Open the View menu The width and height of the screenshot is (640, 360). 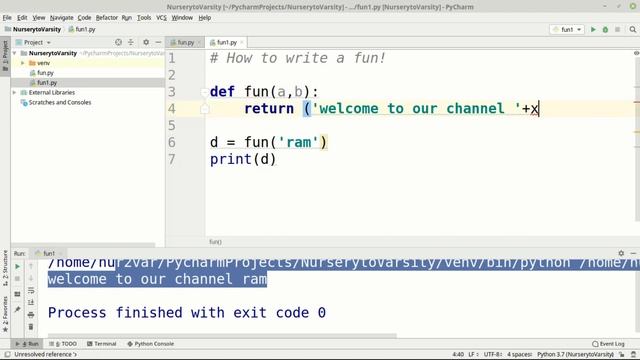pos(39,18)
